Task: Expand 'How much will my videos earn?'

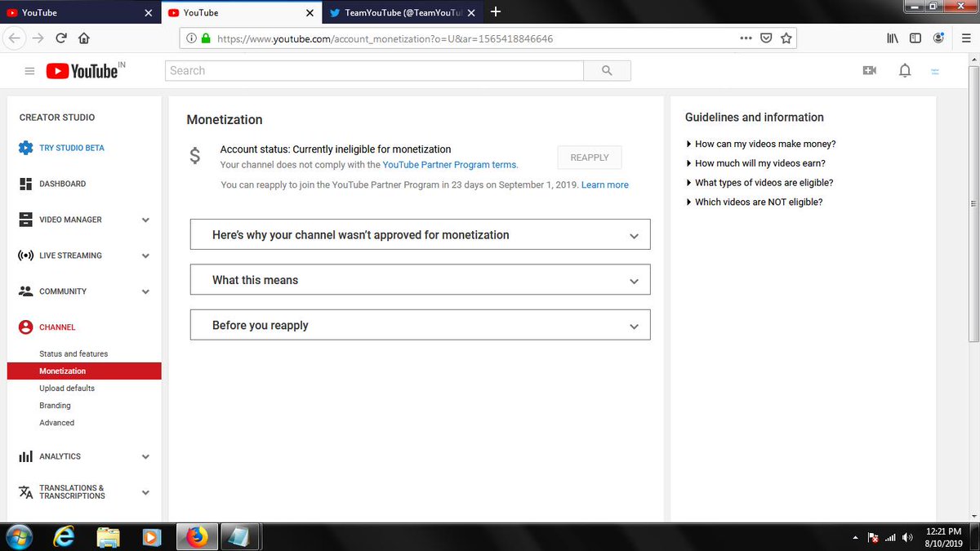Action: tap(756, 163)
